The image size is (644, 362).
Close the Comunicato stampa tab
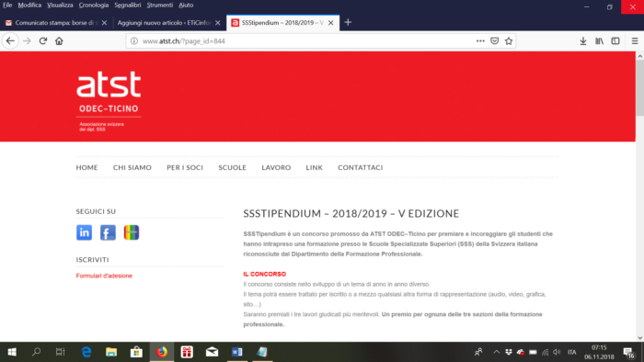[104, 23]
